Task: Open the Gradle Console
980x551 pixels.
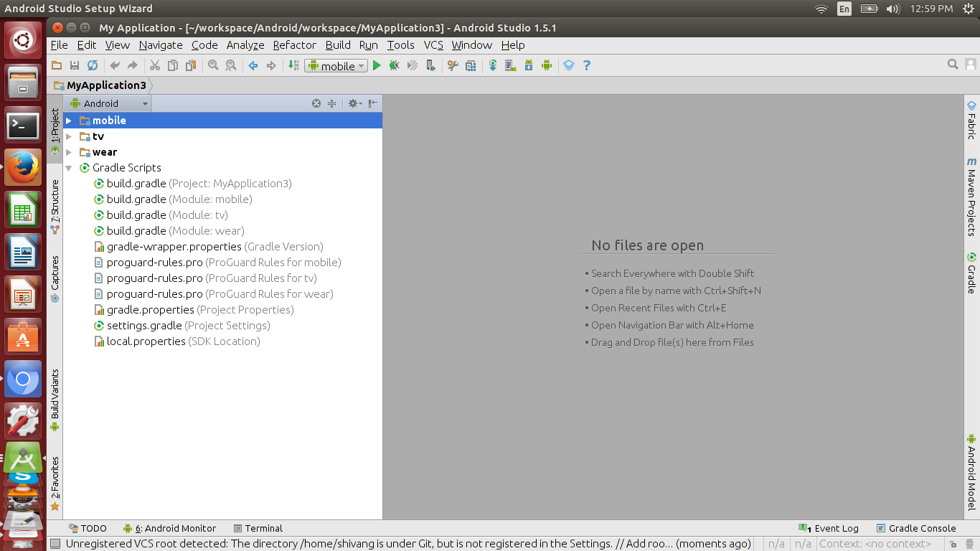Action: coord(916,528)
